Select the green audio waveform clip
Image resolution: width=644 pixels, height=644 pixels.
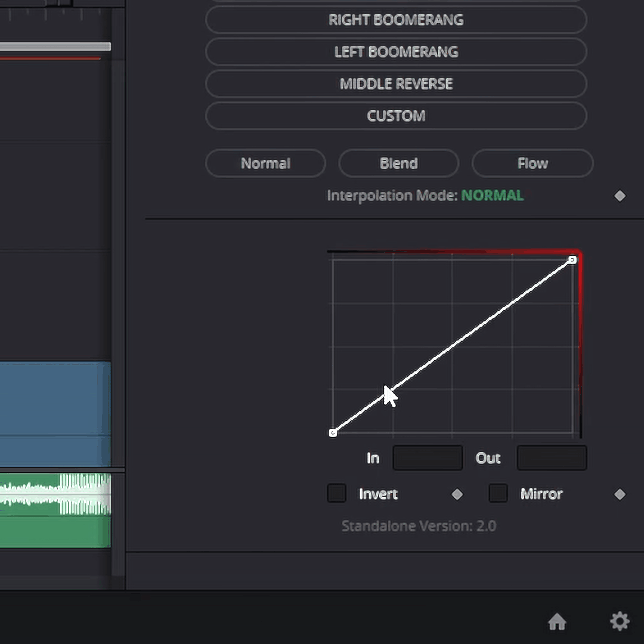55,510
